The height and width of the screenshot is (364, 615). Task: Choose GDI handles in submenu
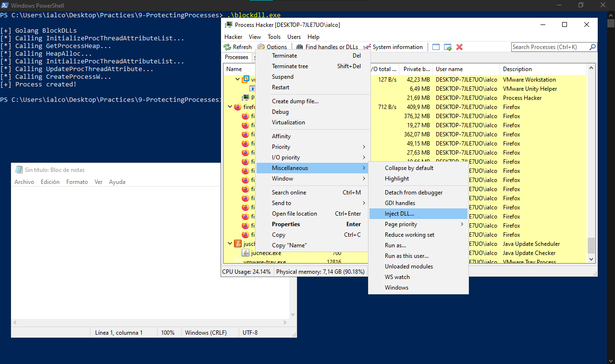[418, 203]
